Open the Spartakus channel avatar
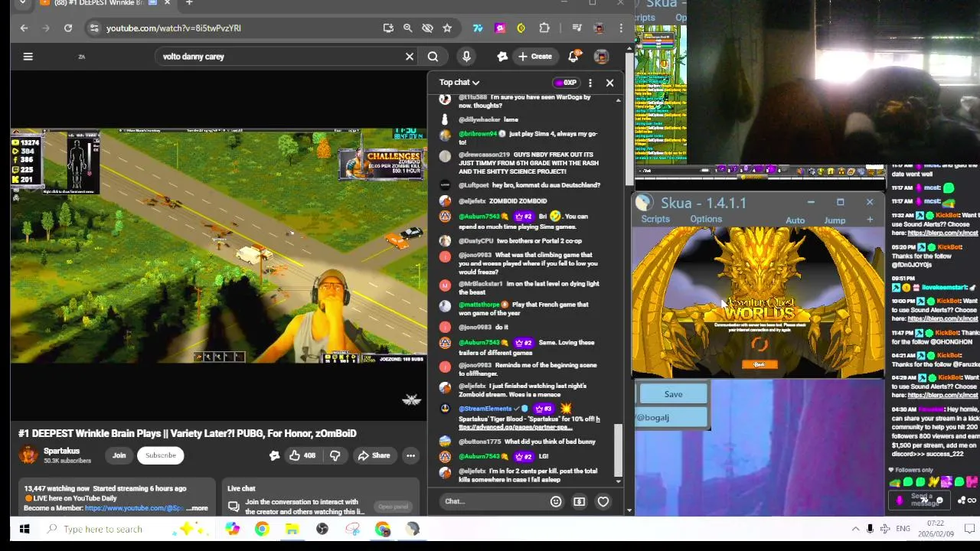 28,455
